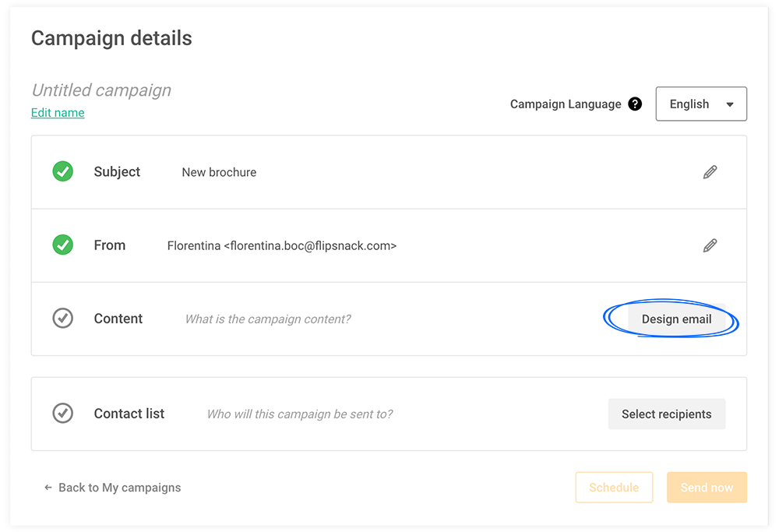The width and height of the screenshot is (779, 532).
Task: Open the Campaign Language help tooltip icon
Action: click(x=635, y=103)
